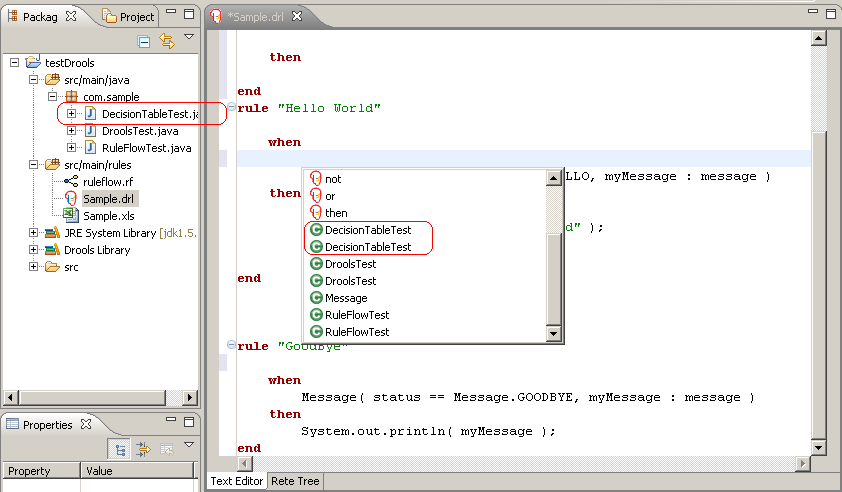Collapse com.sample package
This screenshot has height=492, width=842.
point(52,97)
